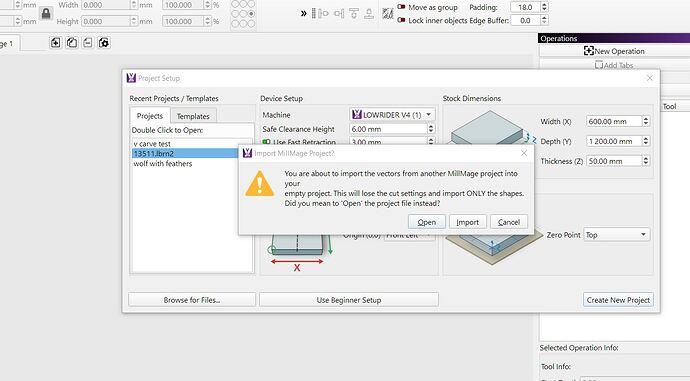Switch to the Templates tab

click(x=193, y=116)
